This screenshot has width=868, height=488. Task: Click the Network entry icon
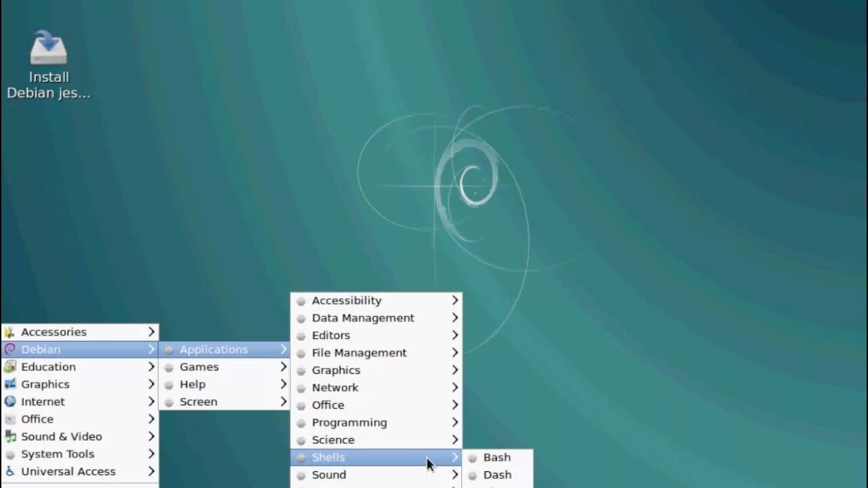click(301, 388)
